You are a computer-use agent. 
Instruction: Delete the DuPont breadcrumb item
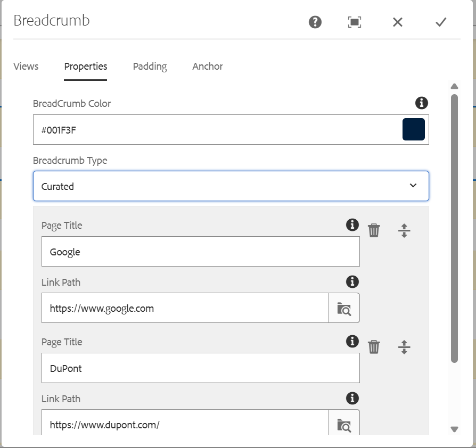point(374,347)
